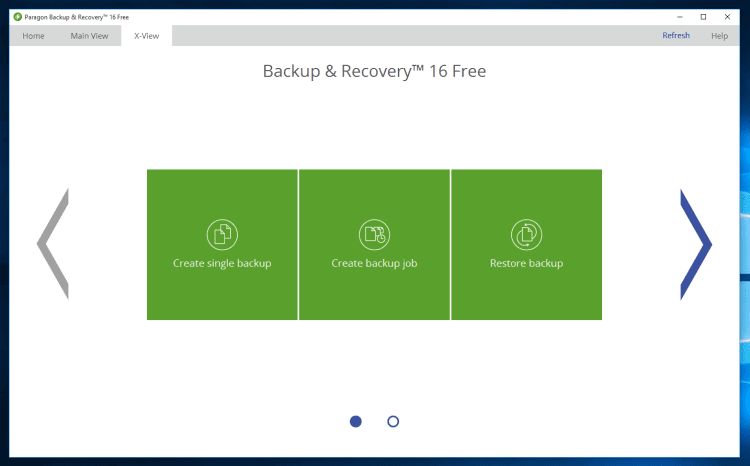750x466 pixels.
Task: Select the first page indicator dot
Action: point(356,422)
